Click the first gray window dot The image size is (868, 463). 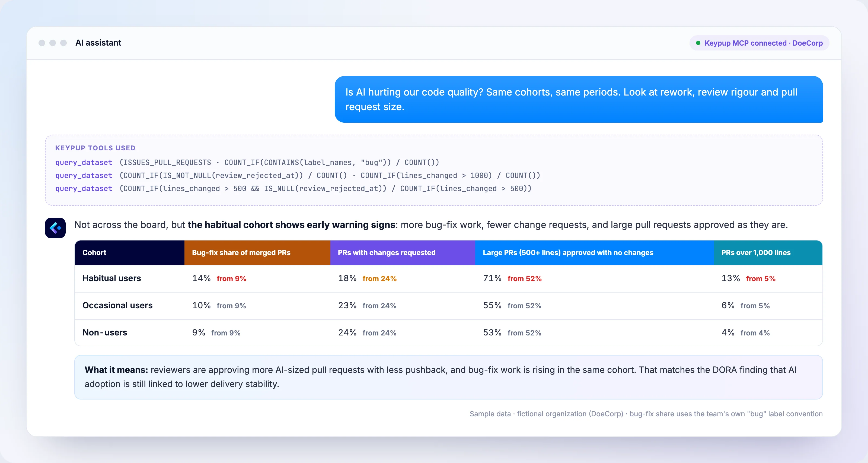tap(42, 43)
